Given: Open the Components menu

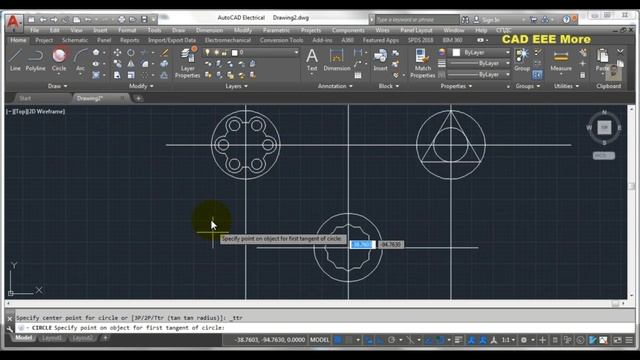Looking at the screenshot, I should click(x=348, y=30).
